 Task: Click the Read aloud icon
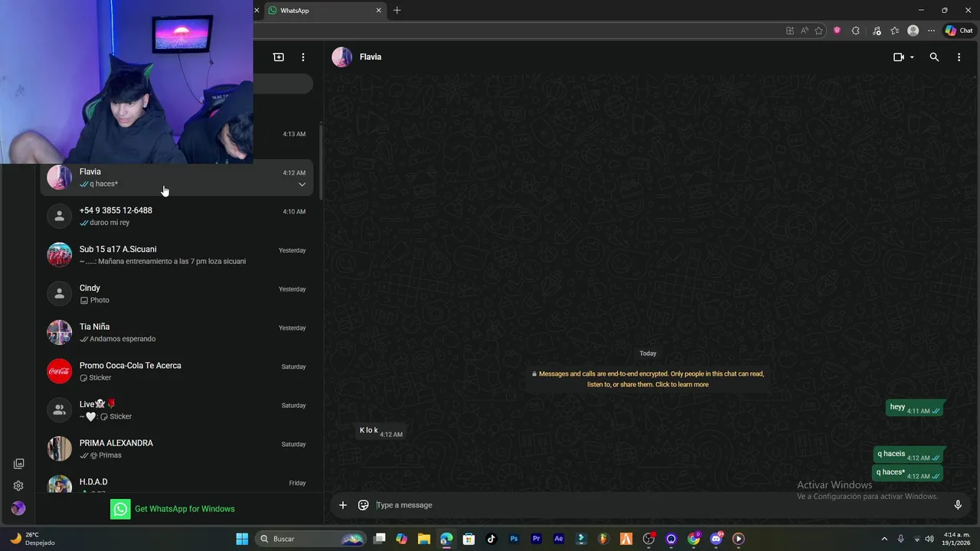[x=805, y=31]
